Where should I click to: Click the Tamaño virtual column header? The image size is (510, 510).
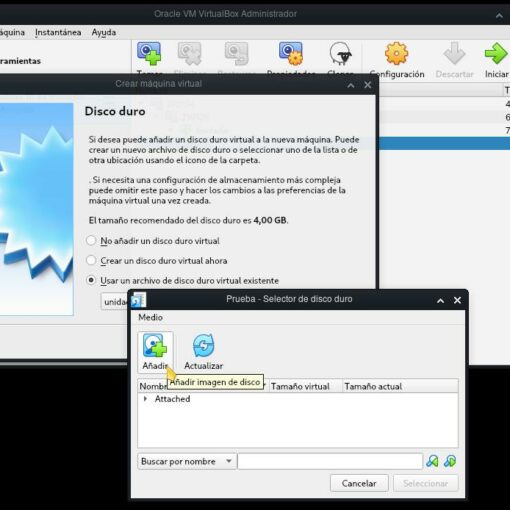click(305, 386)
